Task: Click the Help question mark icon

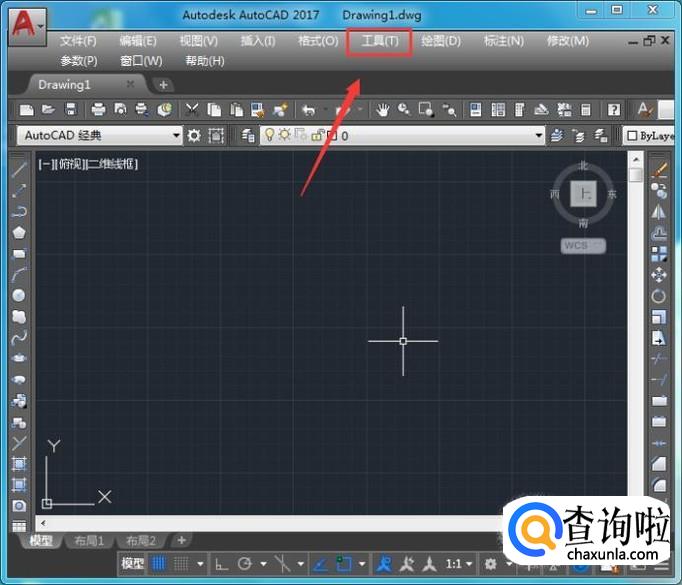Action: (614, 110)
